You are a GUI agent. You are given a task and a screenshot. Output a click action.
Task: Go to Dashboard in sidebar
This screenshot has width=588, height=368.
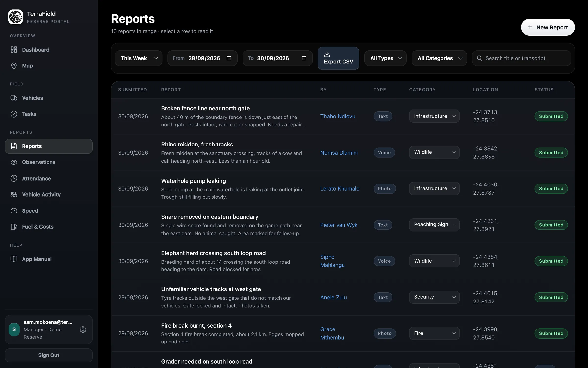tap(49, 50)
